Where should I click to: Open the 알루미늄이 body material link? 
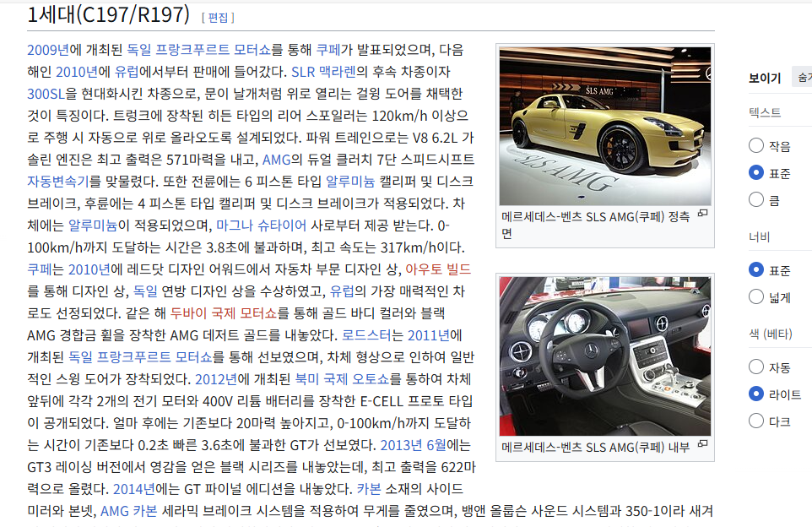click(93, 225)
